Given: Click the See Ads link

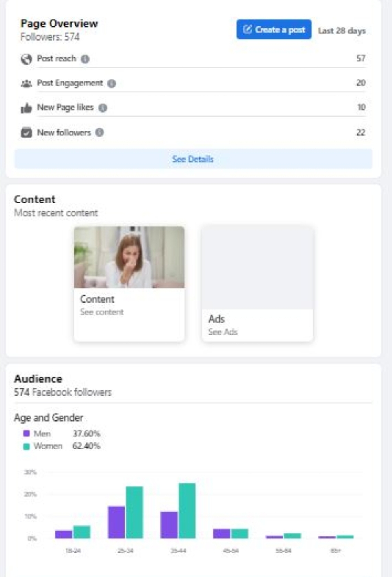Looking at the screenshot, I should pyautogui.click(x=223, y=332).
